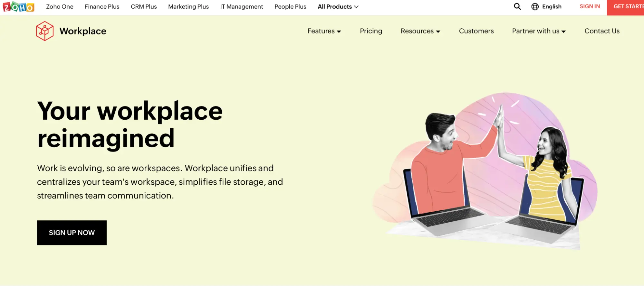The height and width of the screenshot is (286, 644).
Task: Expand the Resources dropdown
Action: click(x=420, y=31)
